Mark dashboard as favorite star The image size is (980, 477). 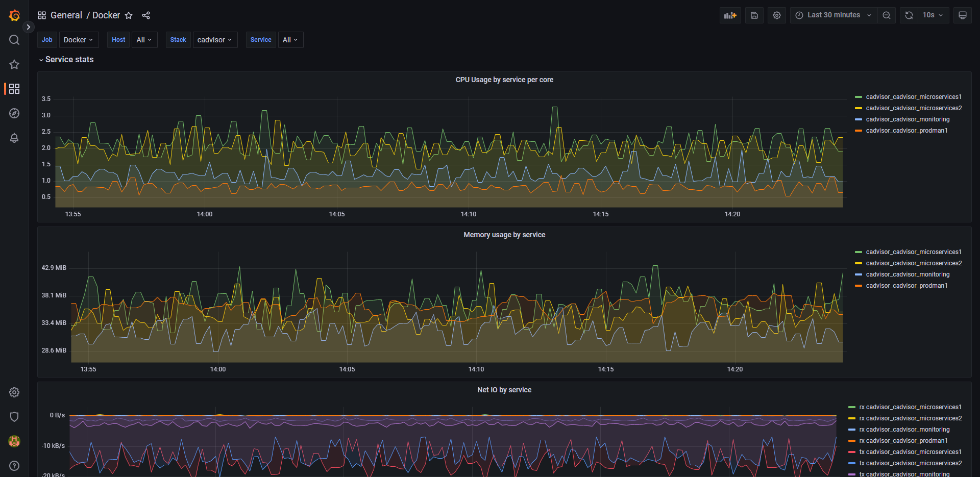(129, 15)
